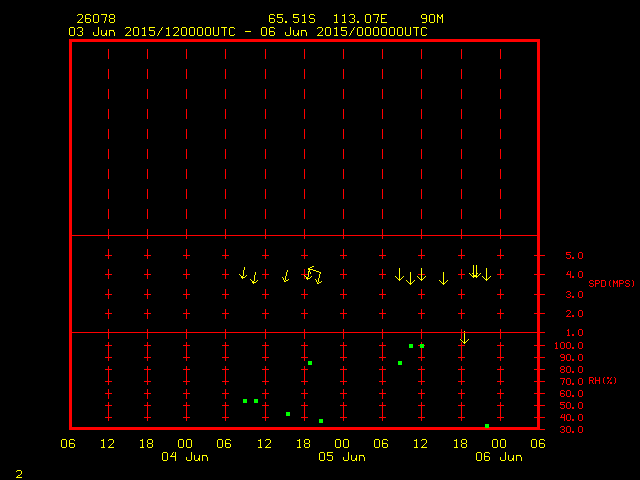
Task: Click the SPD(MPS) axis label
Action: (611, 284)
